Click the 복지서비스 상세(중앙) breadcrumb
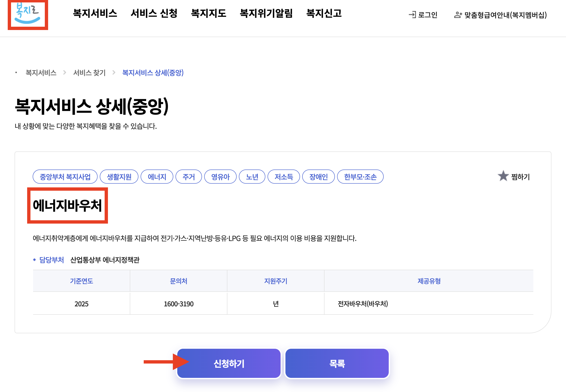 (153, 73)
